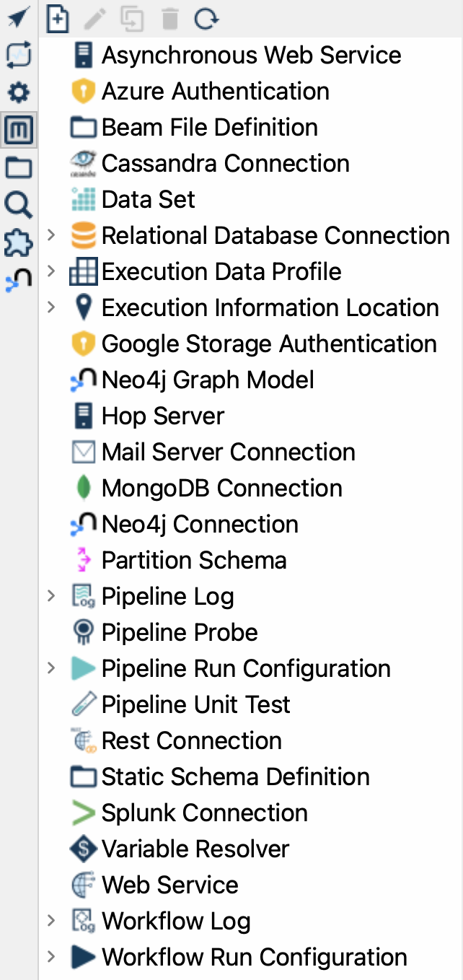Open the Neo4j perspective in sidebar
The height and width of the screenshot is (980, 463).
[x=18, y=280]
